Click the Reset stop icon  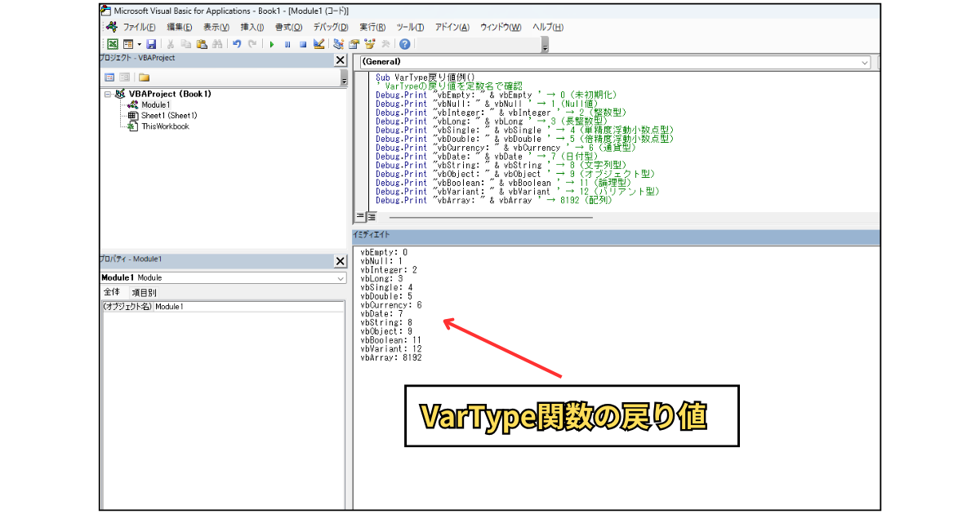pyautogui.click(x=303, y=44)
